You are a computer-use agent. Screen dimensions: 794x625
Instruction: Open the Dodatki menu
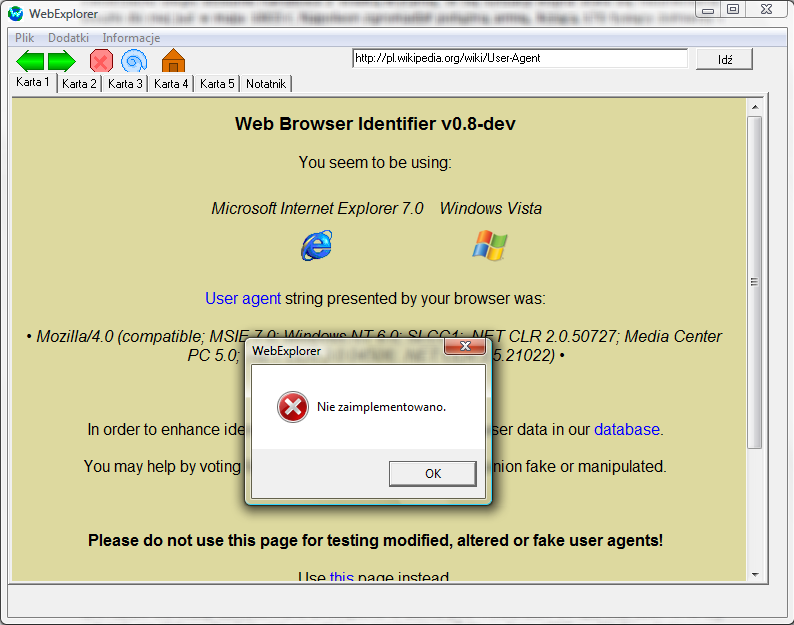(68, 38)
